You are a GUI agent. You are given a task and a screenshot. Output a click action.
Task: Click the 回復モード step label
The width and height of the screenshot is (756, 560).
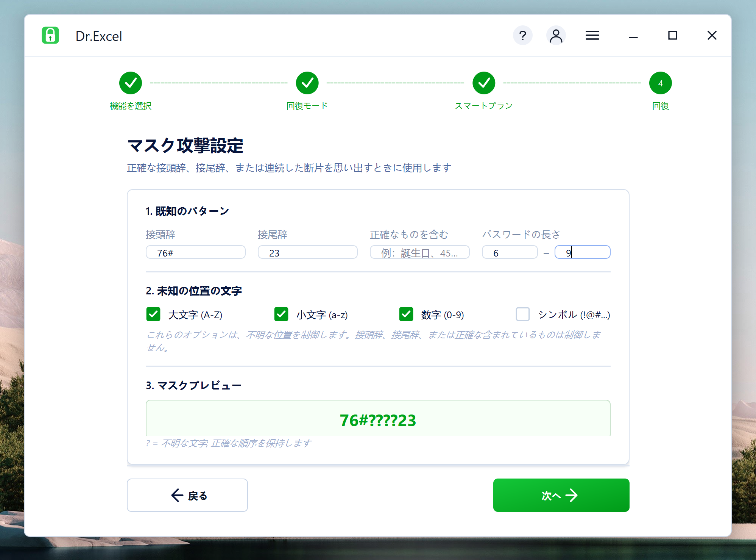point(307,106)
